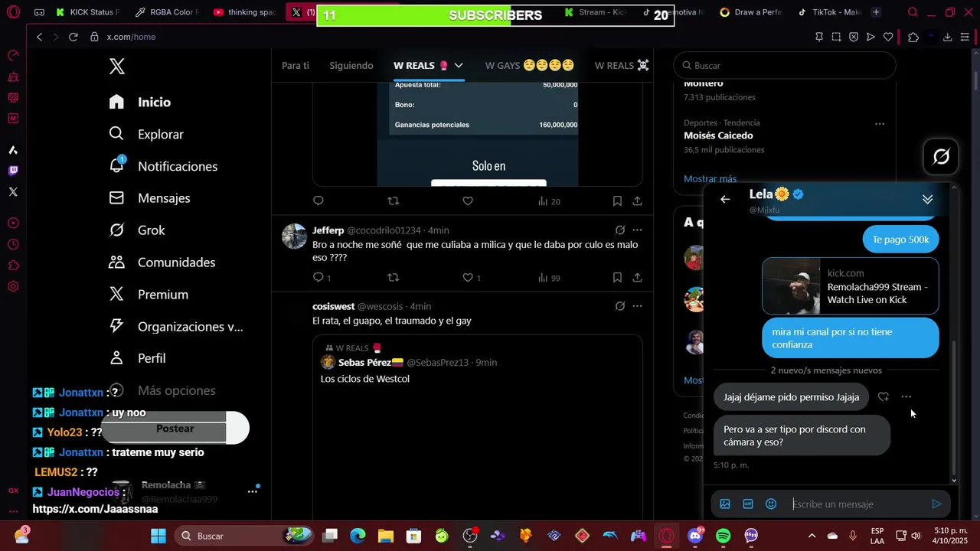Click Mostrar más under trends
The width and height of the screenshot is (980, 551).
[x=710, y=179]
